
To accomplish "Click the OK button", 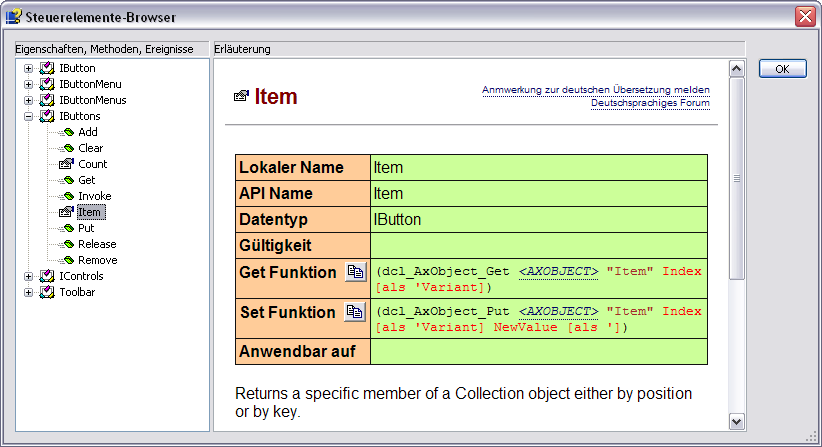I will (x=783, y=69).
